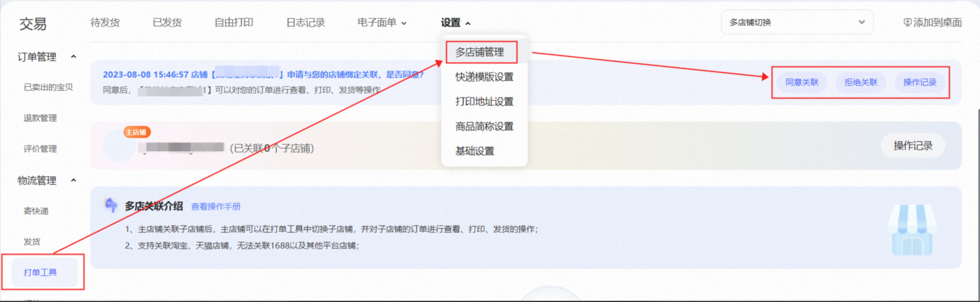Switch to the 自由打印 tab
The width and height of the screenshot is (980, 302).
point(234,23)
